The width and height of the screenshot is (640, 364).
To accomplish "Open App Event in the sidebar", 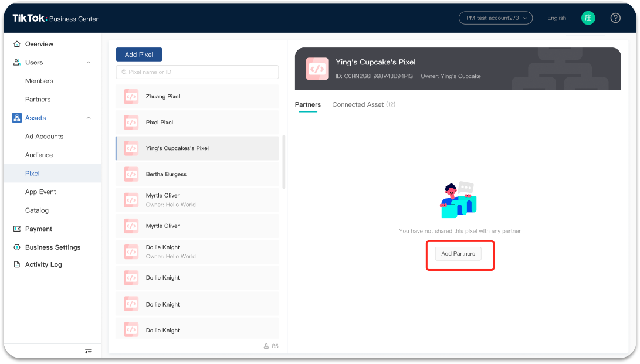I will point(40,192).
